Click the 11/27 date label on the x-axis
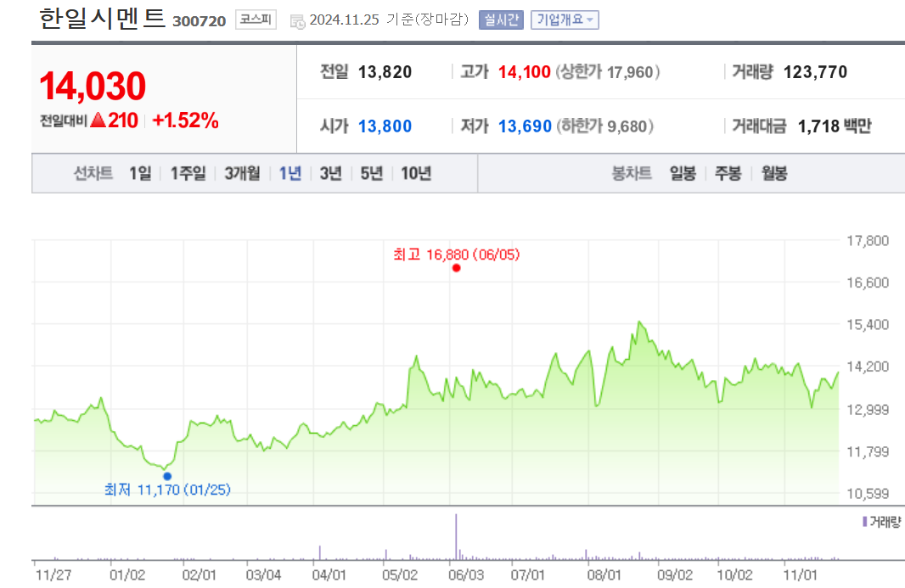905x588 pixels. tap(53, 575)
